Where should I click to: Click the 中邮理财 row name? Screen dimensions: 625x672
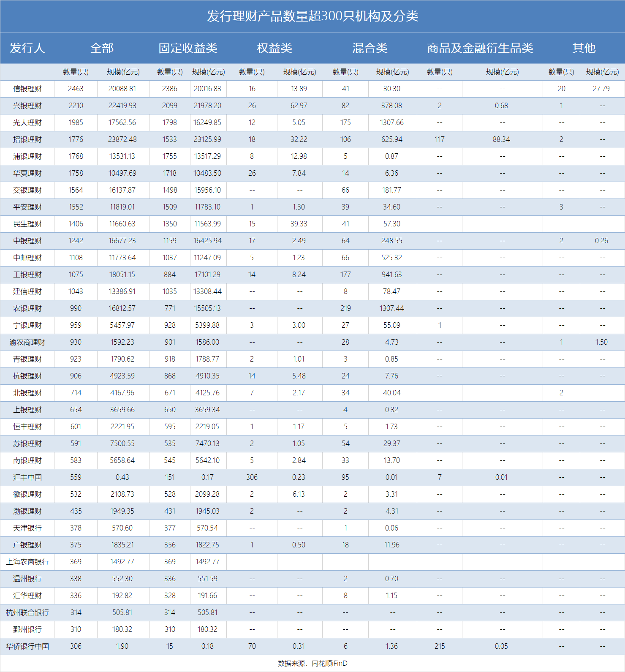tap(27, 258)
